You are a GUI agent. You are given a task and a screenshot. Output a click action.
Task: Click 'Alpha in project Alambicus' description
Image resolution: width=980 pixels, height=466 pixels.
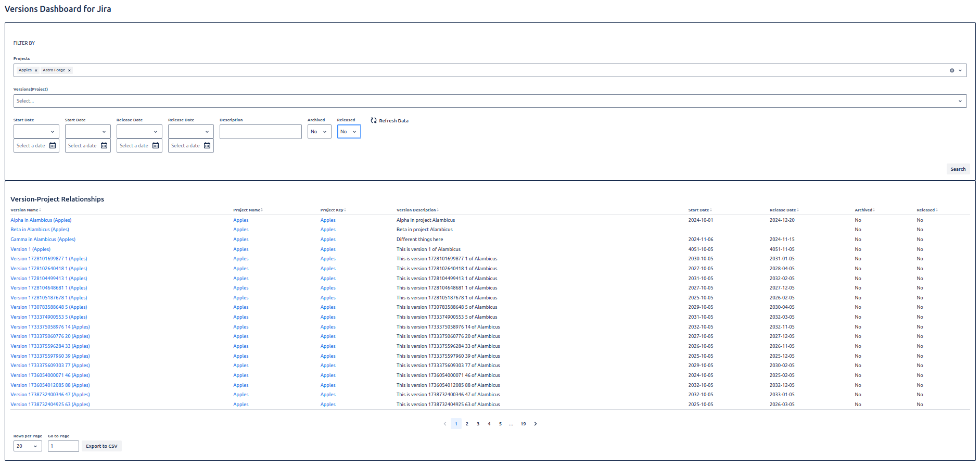[426, 220]
